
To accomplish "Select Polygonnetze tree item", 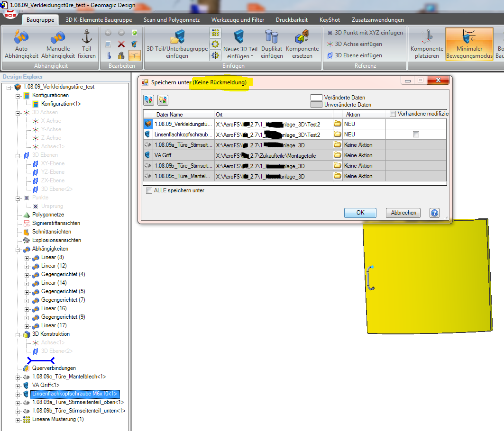I will [x=48, y=215].
